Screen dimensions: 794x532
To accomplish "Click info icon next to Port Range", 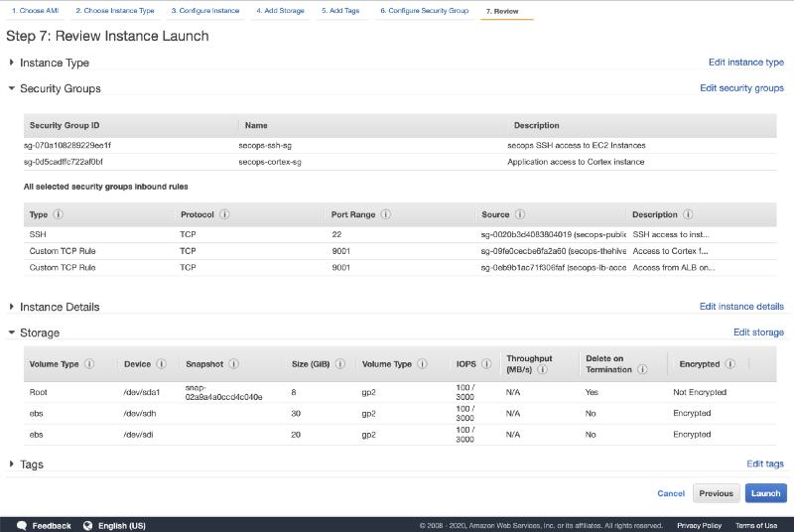I will [x=385, y=214].
